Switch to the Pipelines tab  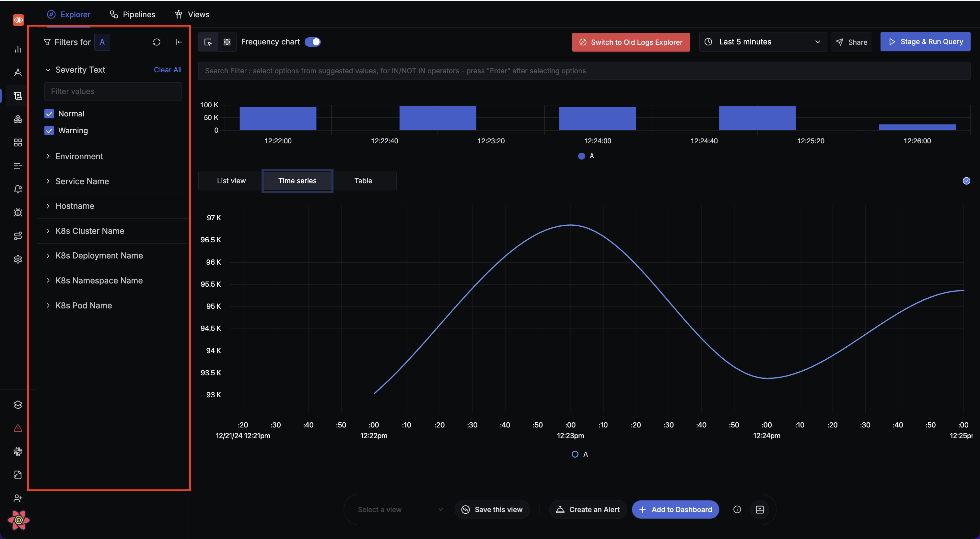133,15
